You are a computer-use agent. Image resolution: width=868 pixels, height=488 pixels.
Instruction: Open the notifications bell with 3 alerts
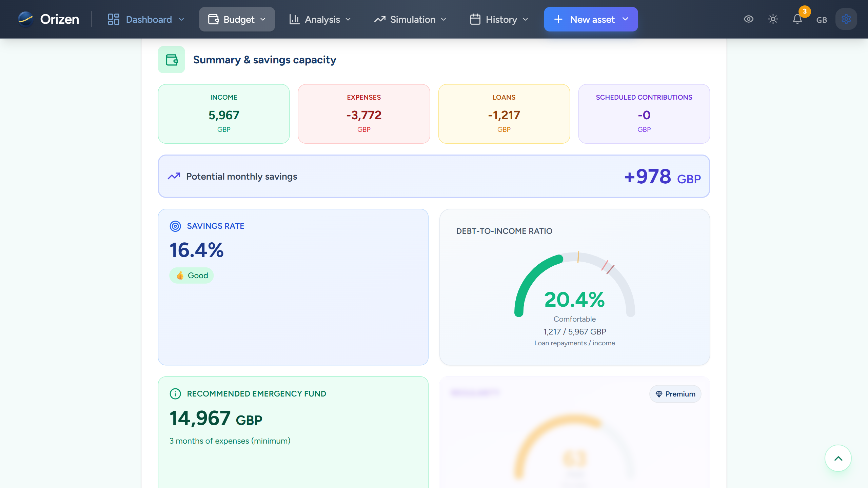pyautogui.click(x=797, y=20)
